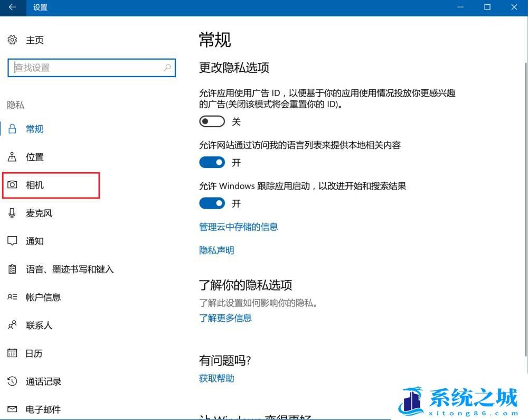Open 帐户信息 privacy settings
This screenshot has width=528, height=420.
pos(43,297)
